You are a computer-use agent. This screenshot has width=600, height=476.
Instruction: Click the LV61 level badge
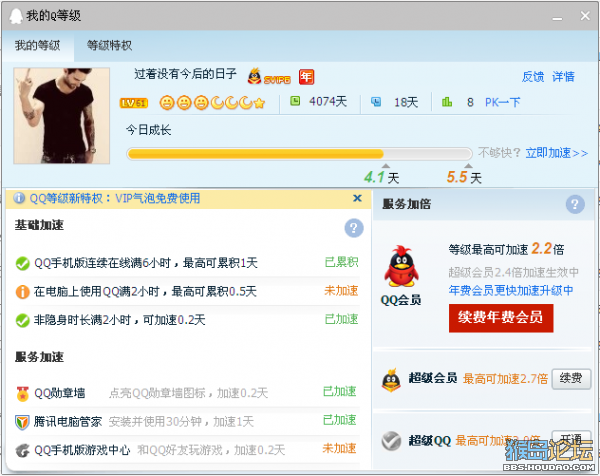134,103
